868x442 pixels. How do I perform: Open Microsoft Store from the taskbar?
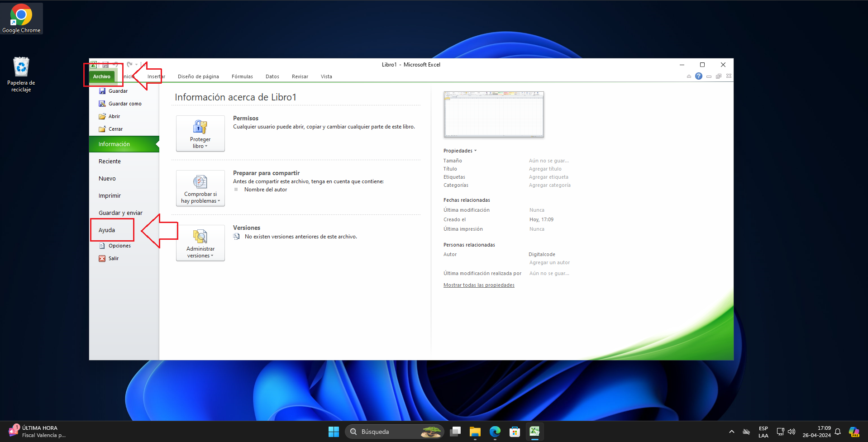pyautogui.click(x=515, y=432)
